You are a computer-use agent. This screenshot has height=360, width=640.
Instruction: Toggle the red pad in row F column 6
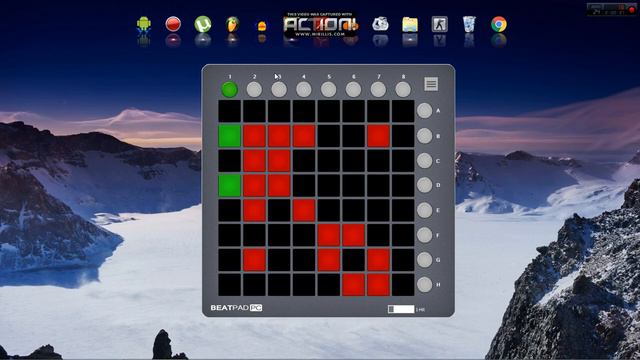353,235
